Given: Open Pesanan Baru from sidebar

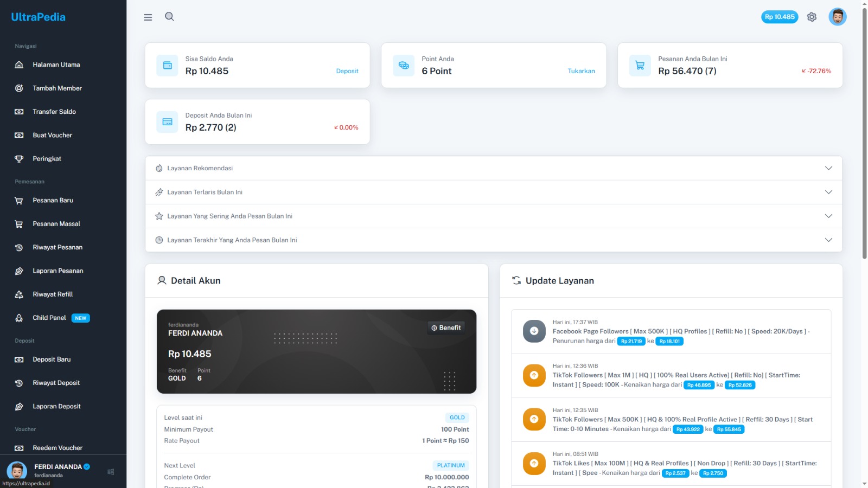Looking at the screenshot, I should [x=53, y=200].
